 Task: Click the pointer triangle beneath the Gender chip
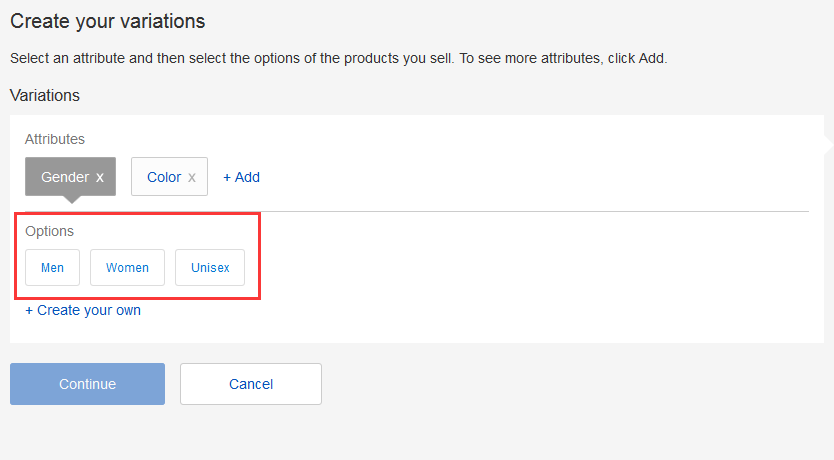71,199
